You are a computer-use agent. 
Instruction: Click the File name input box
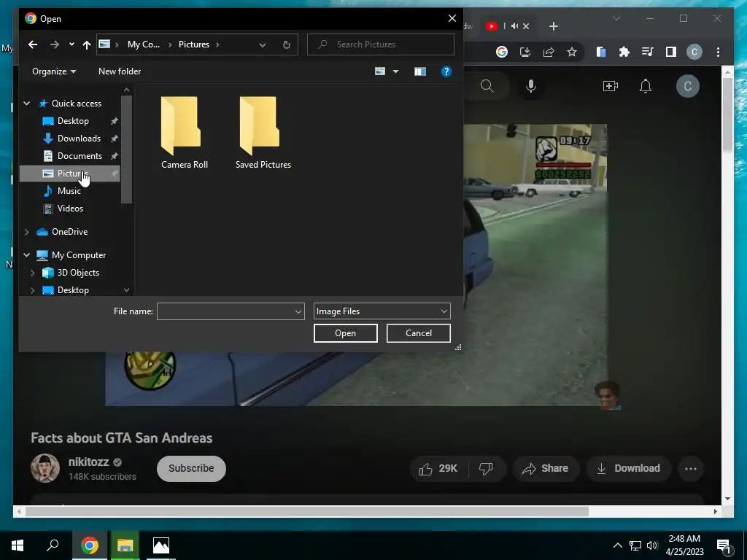(225, 311)
